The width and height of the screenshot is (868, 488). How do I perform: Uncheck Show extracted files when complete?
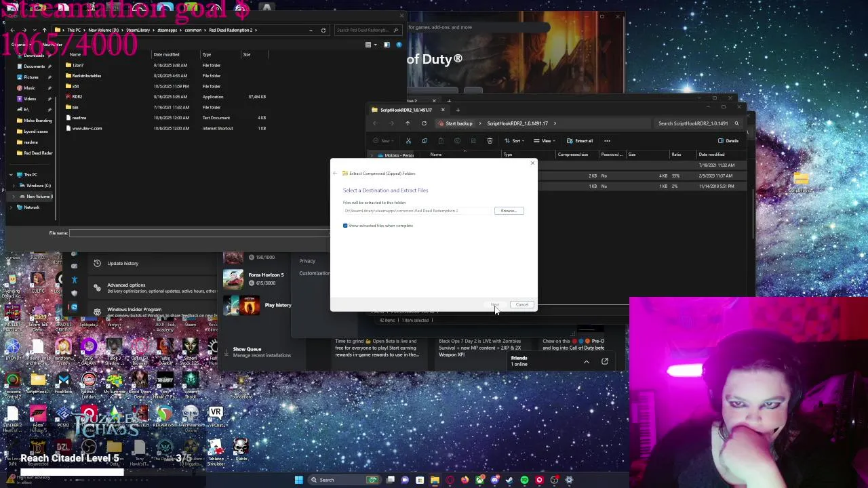(x=345, y=226)
